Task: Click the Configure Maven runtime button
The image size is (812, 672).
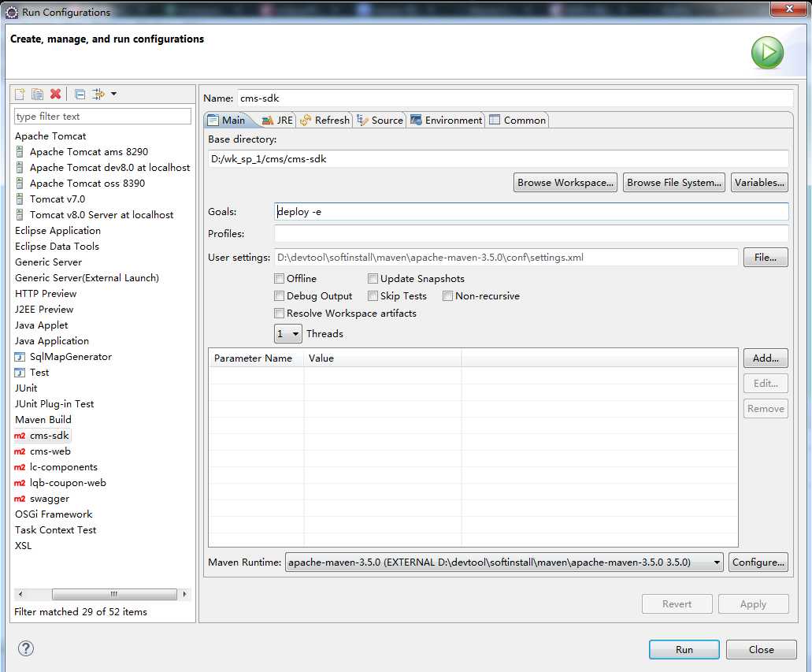Action: point(758,562)
